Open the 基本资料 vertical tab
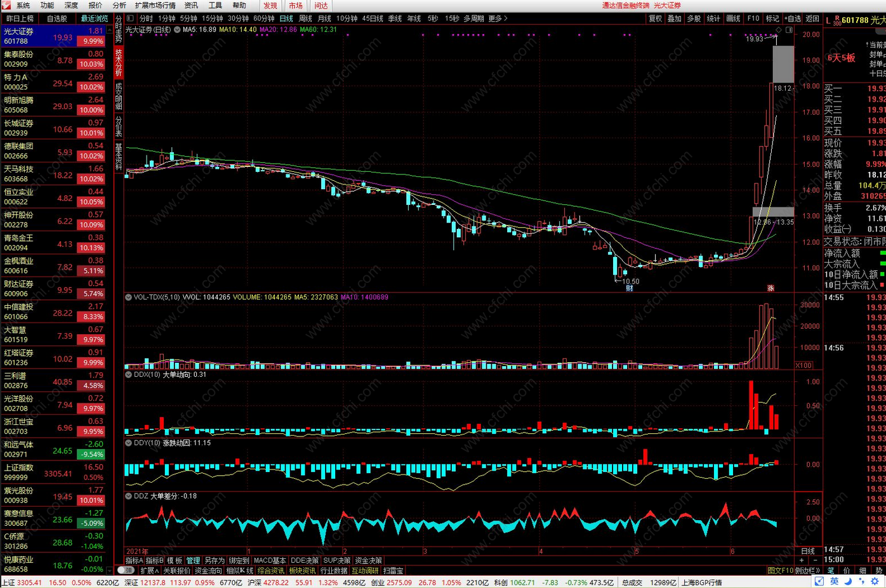The image size is (886, 588). tap(119, 157)
